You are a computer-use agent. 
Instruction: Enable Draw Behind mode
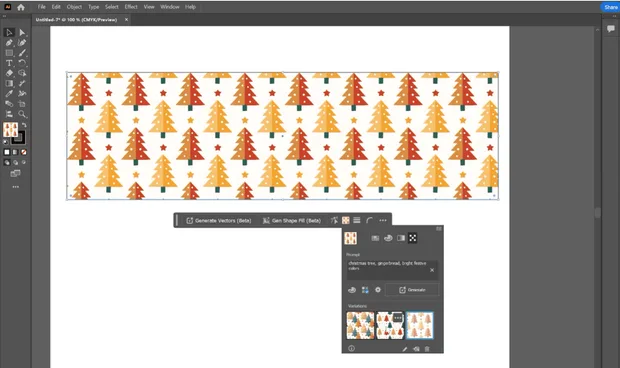15,162
